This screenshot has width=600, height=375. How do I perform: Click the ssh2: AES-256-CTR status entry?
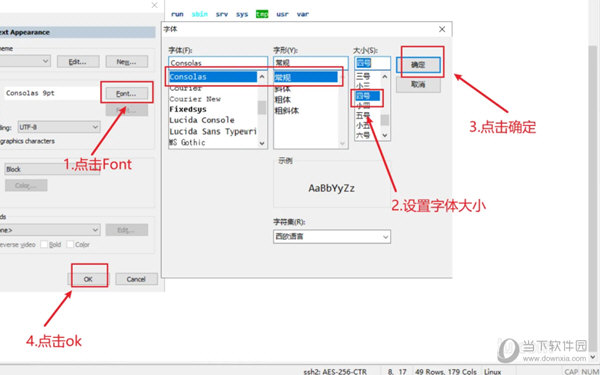[335, 371]
